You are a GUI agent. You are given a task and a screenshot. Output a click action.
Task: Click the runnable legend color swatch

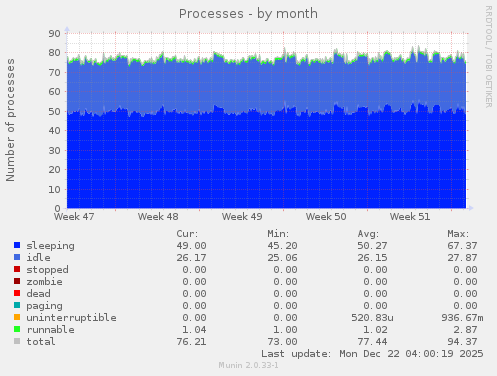coord(17,329)
